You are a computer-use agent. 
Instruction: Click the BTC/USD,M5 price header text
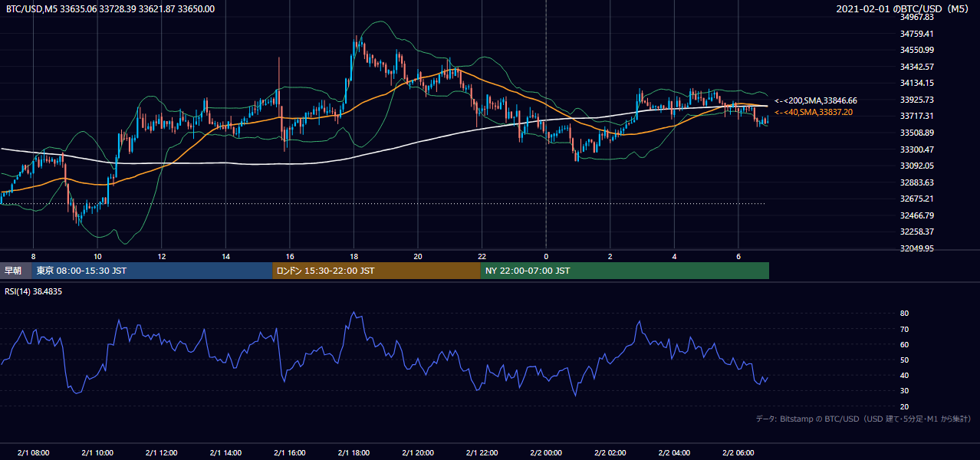click(x=110, y=9)
